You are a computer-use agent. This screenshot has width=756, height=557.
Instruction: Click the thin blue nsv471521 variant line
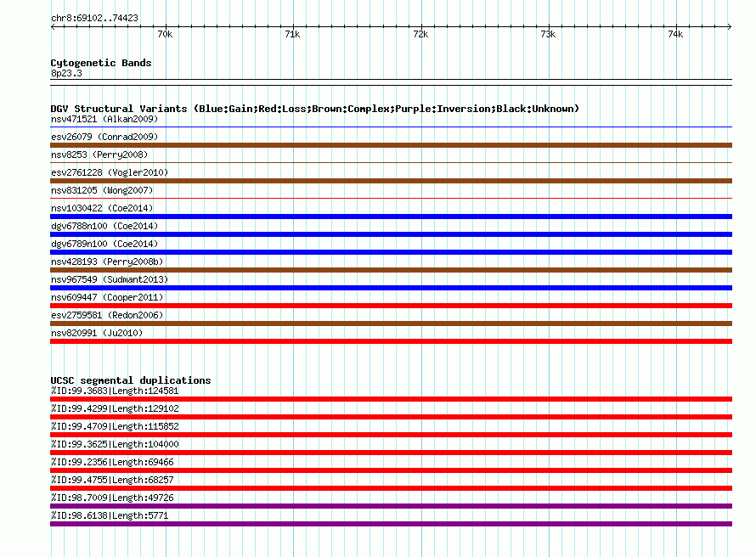click(x=391, y=127)
